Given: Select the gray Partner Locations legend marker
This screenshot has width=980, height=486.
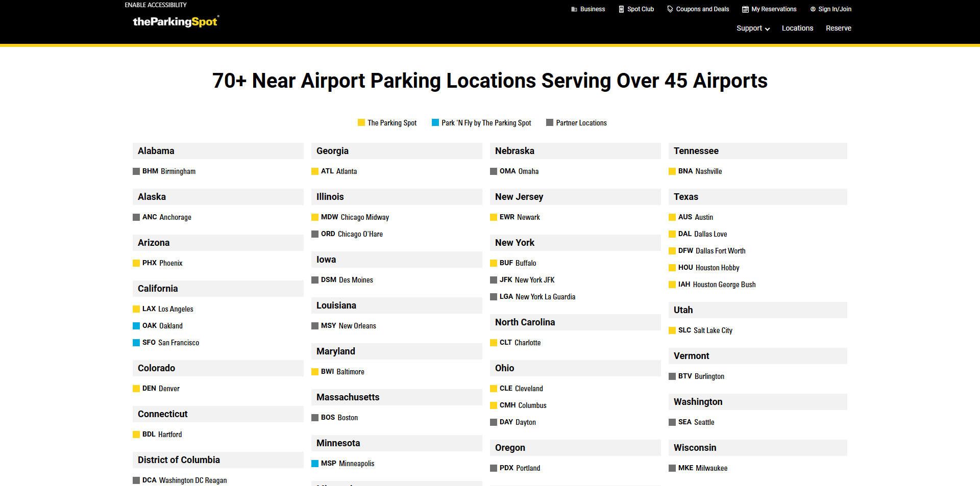Looking at the screenshot, I should tap(550, 122).
